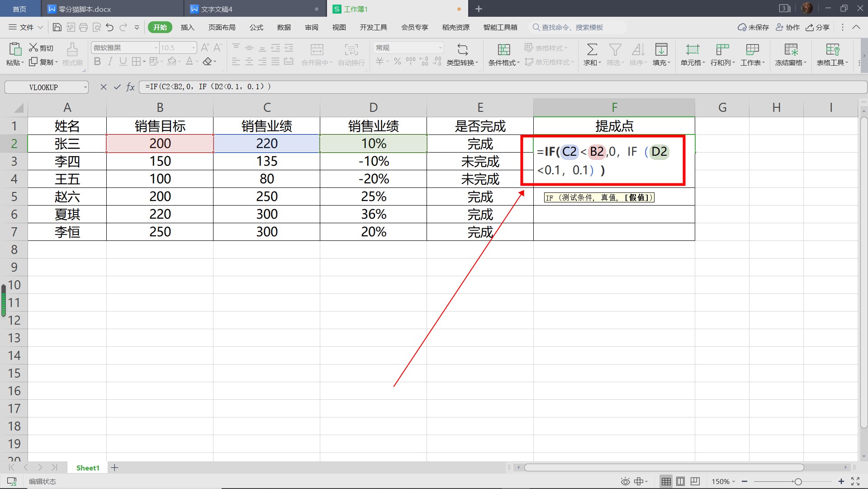Click the Type Conversion (类型转换) icon

click(462, 49)
